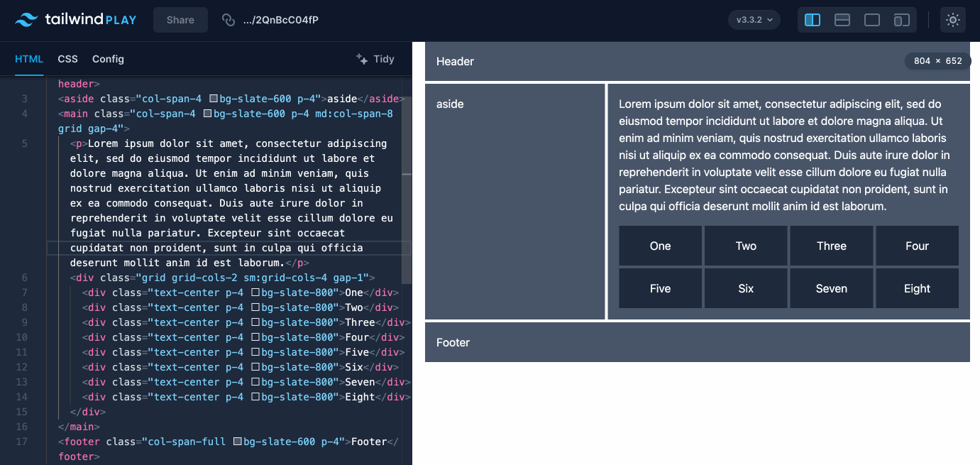Switch to the horizontal split layout icon
980x465 pixels.
(842, 20)
